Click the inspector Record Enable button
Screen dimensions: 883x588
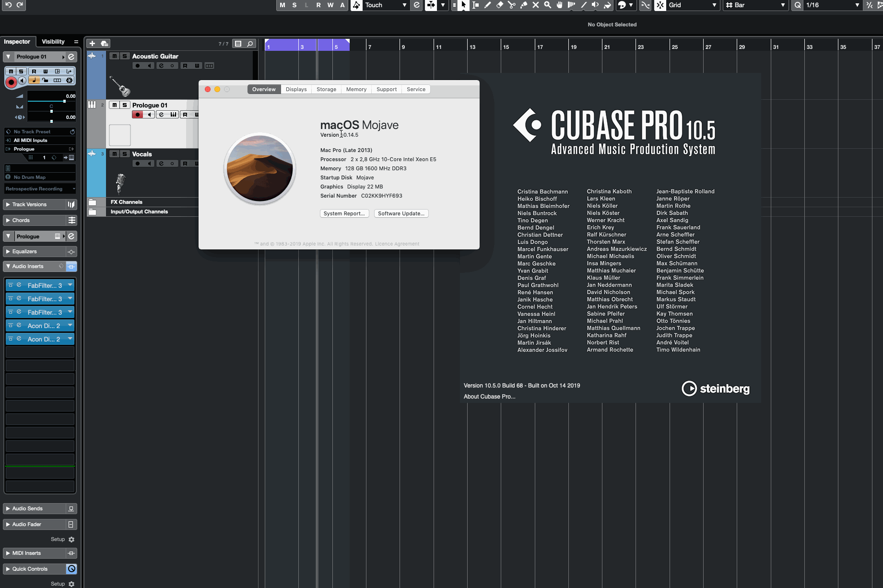[11, 82]
